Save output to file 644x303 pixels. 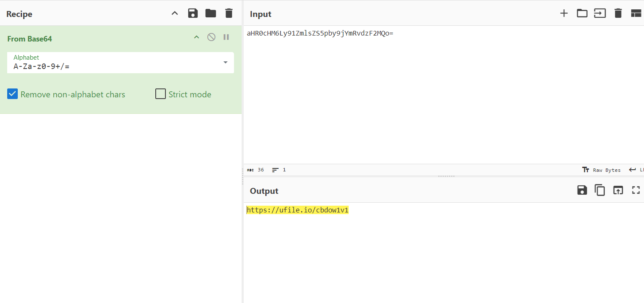point(582,190)
